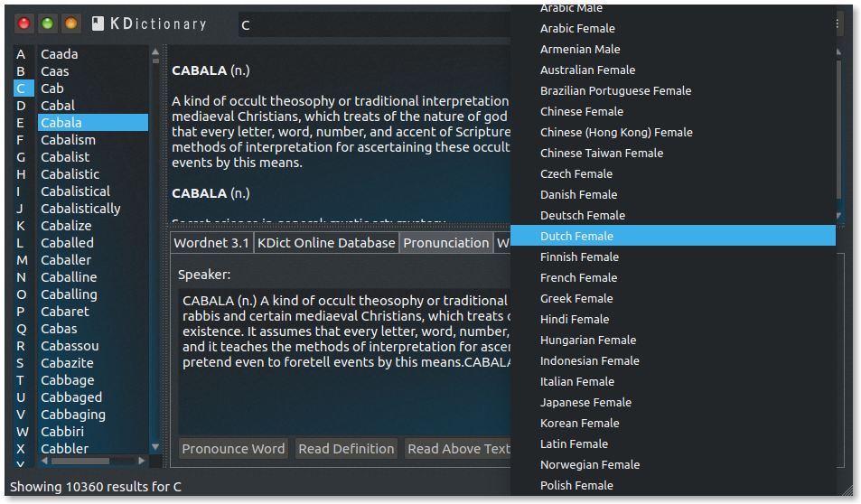The image size is (861, 504).
Task: Choose the French Female voice option
Action: pos(578,278)
